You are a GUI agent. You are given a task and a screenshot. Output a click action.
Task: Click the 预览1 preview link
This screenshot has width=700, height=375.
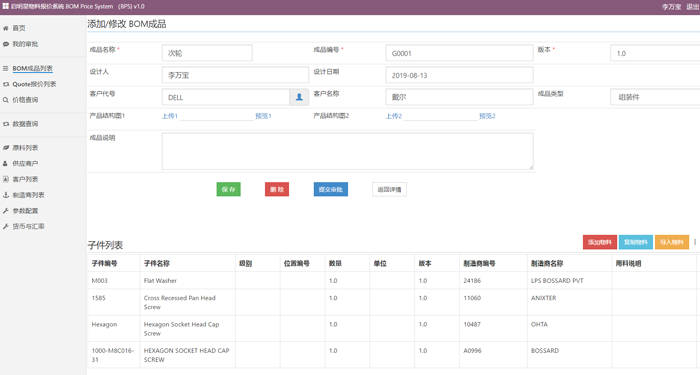(263, 116)
